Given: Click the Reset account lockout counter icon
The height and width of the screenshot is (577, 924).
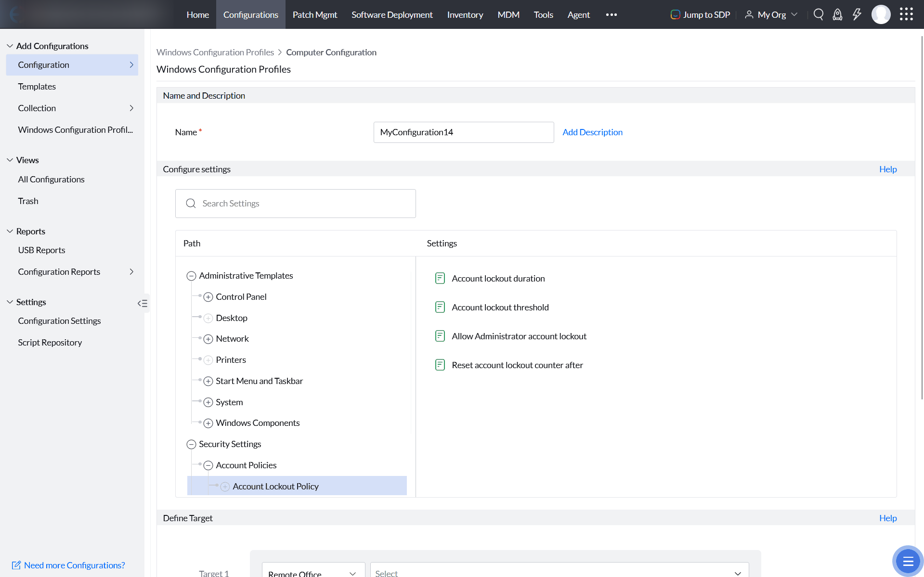Looking at the screenshot, I should pos(440,365).
